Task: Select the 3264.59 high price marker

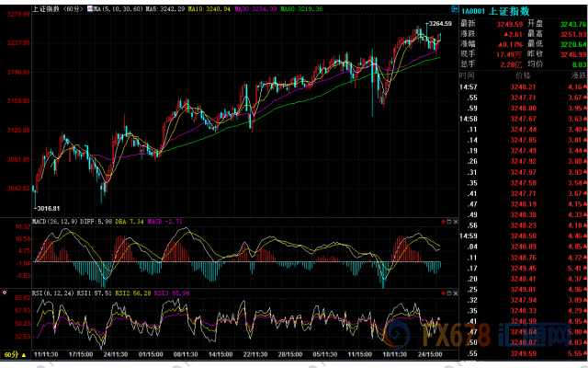Action: pos(440,23)
